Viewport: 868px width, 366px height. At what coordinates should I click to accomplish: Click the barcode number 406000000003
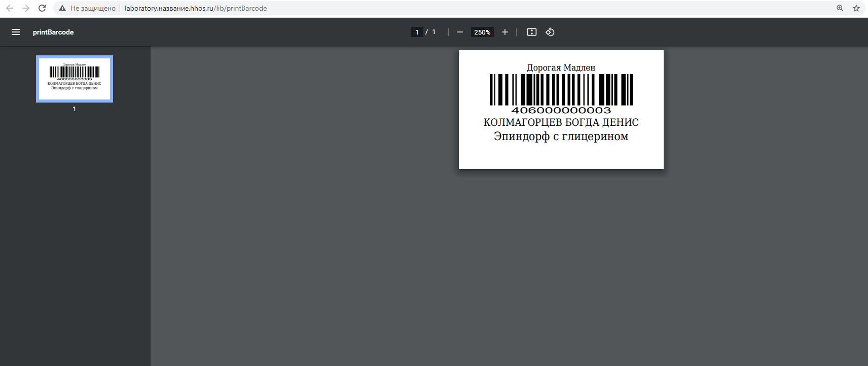tap(561, 110)
